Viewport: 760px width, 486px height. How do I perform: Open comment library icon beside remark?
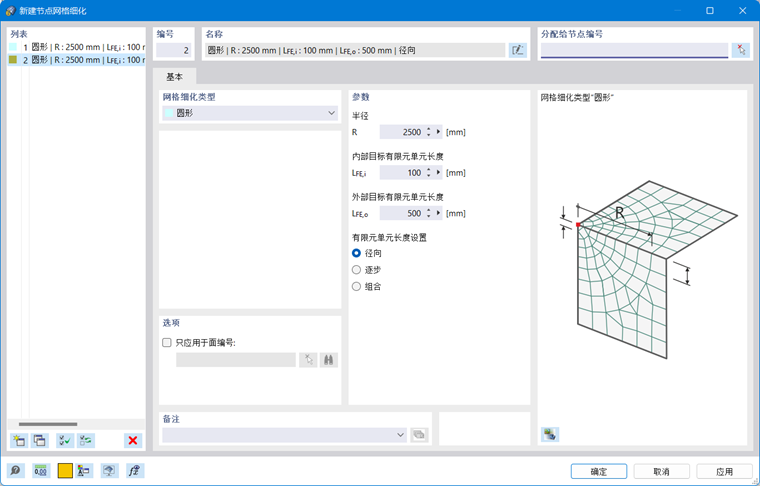(419, 435)
